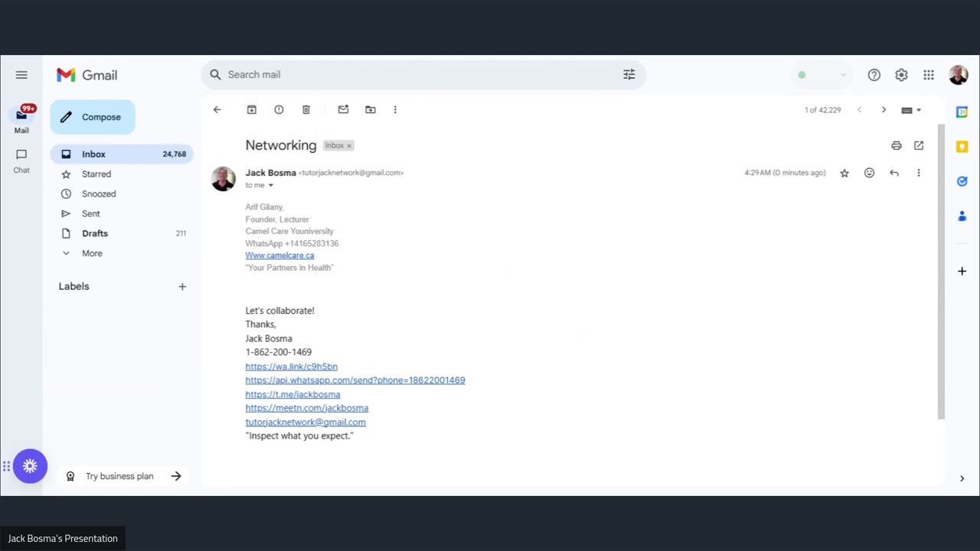This screenshot has height=551, width=980.
Task: Show search options filter icon
Action: click(629, 74)
